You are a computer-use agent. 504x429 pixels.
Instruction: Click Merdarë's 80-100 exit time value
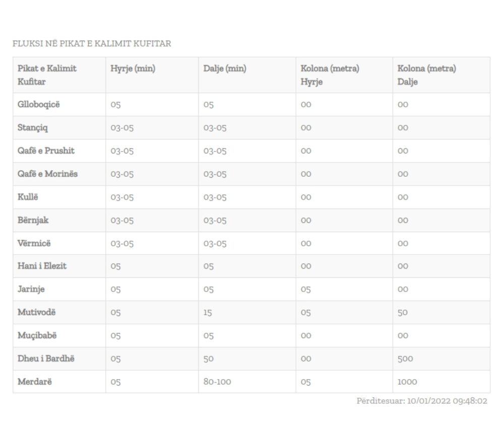point(217,382)
